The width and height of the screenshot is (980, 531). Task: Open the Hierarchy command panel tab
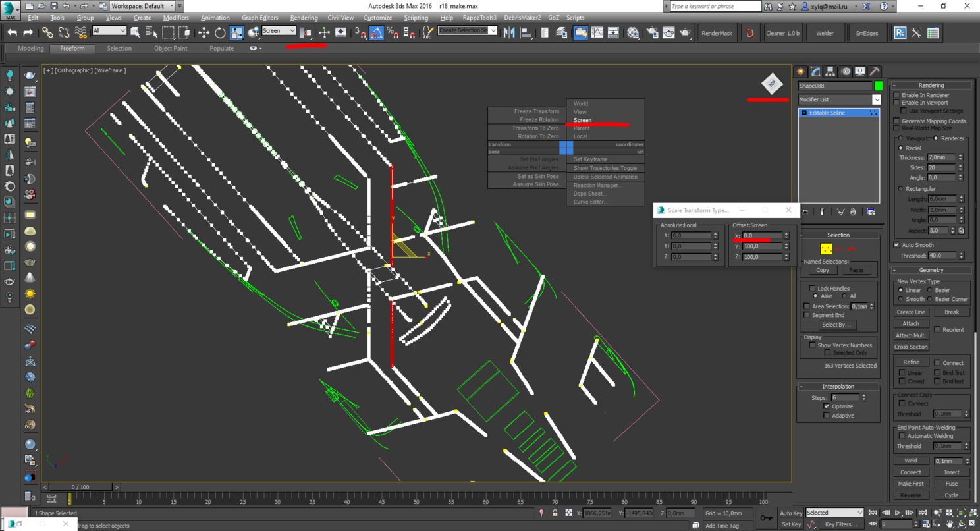(x=830, y=71)
